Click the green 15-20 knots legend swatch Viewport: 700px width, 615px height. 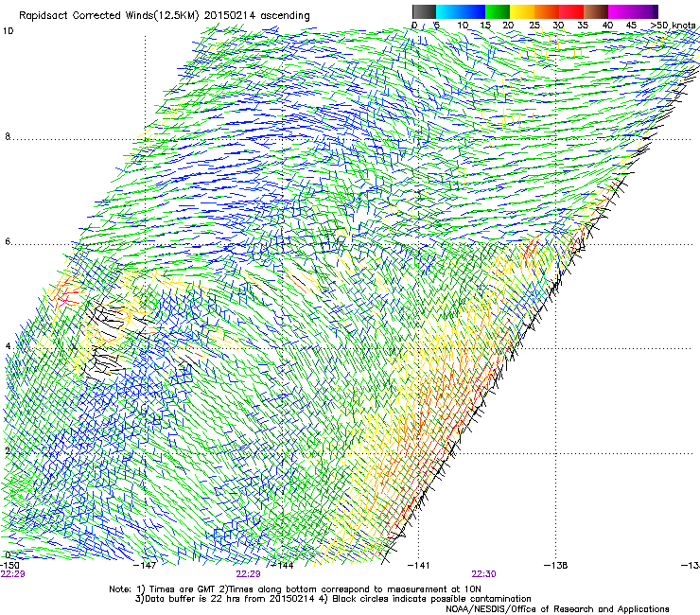click(x=498, y=11)
